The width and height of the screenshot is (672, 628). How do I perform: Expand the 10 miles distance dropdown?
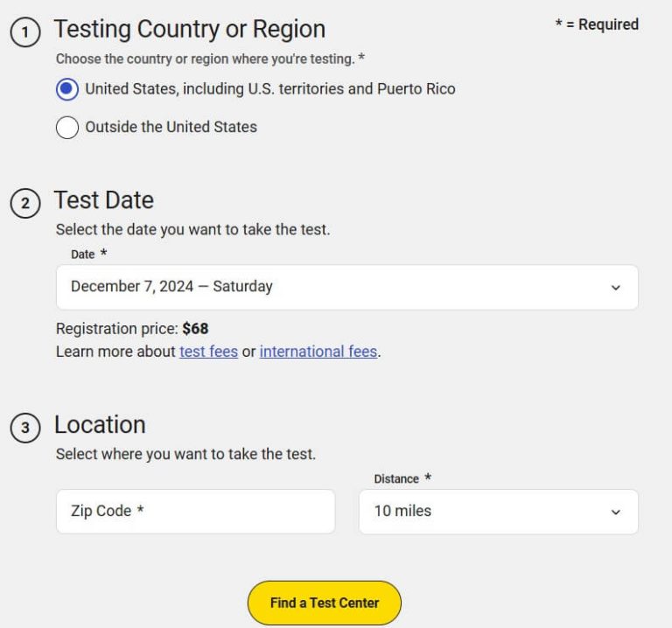click(x=498, y=512)
